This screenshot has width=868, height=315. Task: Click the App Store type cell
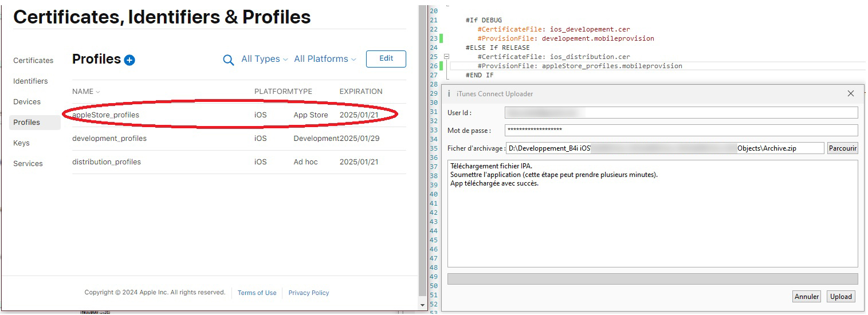point(311,115)
